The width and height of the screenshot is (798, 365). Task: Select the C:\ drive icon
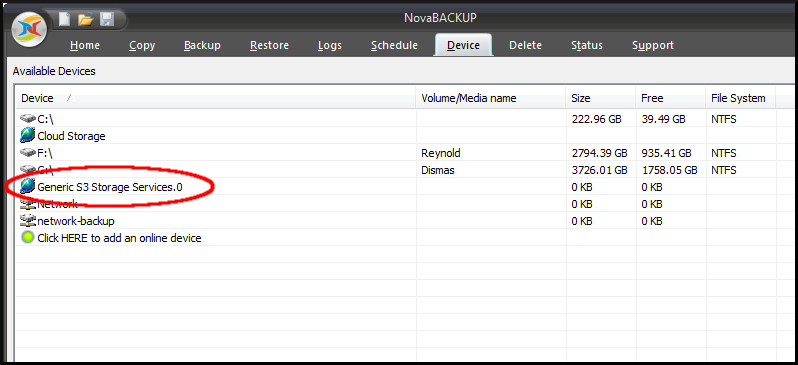pyautogui.click(x=28, y=119)
